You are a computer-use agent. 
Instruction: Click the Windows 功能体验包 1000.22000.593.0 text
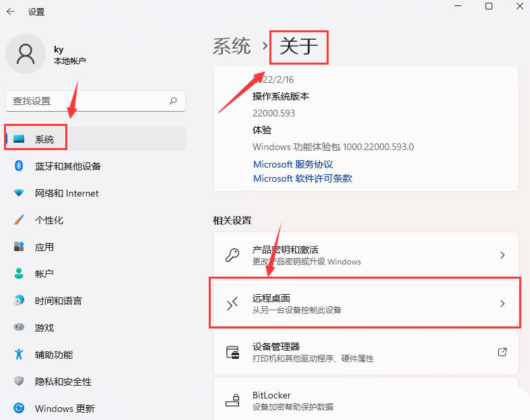click(x=333, y=147)
